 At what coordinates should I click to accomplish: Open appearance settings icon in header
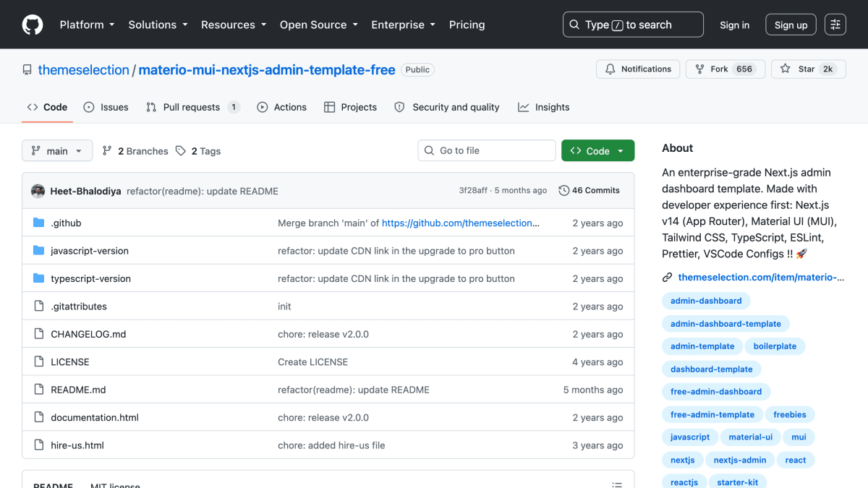pyautogui.click(x=835, y=25)
